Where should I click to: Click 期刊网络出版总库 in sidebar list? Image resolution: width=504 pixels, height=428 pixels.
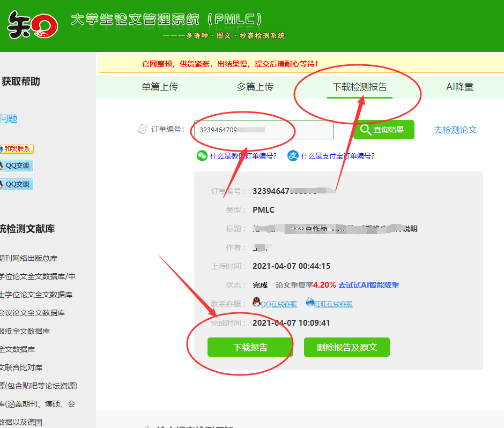(29, 259)
